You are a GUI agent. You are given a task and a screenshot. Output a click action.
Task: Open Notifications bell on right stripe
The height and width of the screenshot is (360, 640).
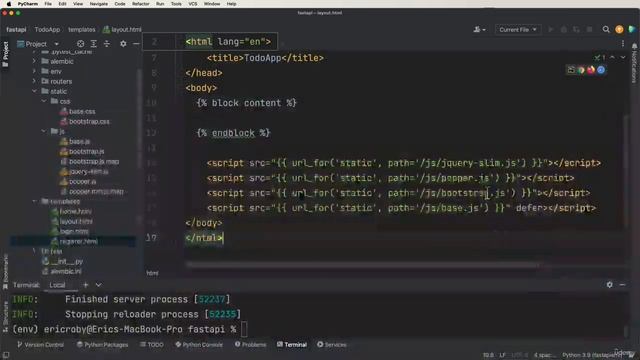click(x=634, y=63)
